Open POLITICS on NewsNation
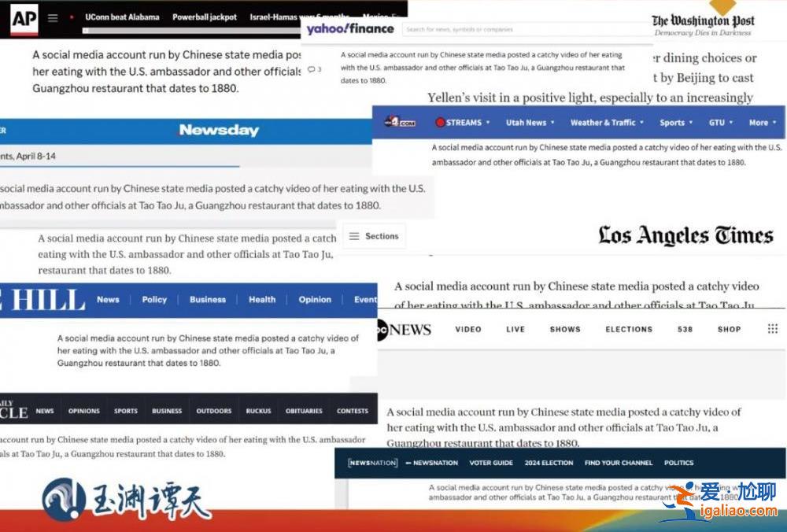Viewport: 787px width, 532px height. 678,463
